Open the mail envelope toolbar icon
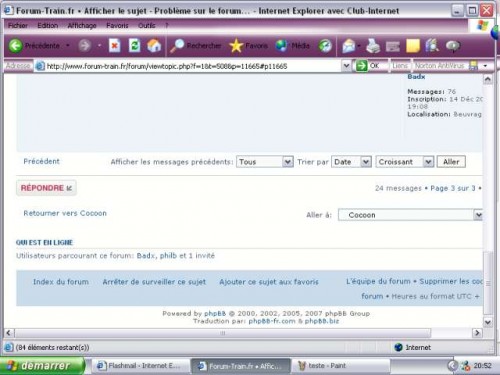Image resolution: width=500 pixels, height=375 pixels. coord(349,46)
